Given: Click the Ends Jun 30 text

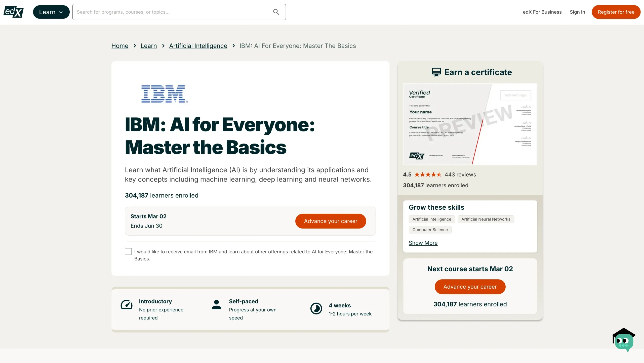Looking at the screenshot, I should 146,226.
